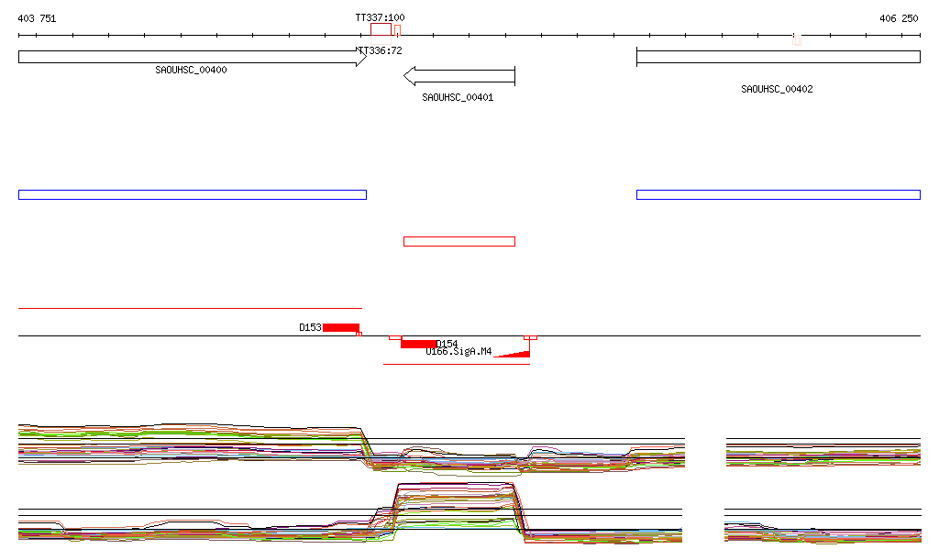This screenshot has height=560, width=939.
Task: Click the red triangle promoter marker
Action: tap(513, 354)
